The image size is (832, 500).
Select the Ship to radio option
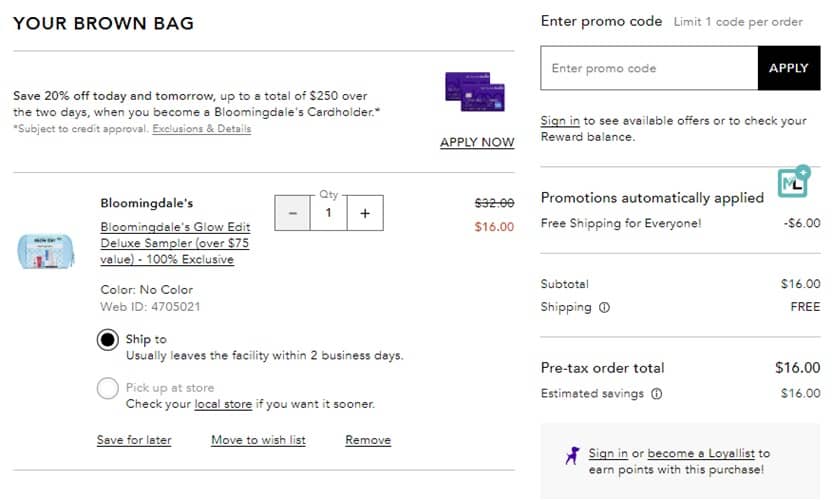coord(107,340)
